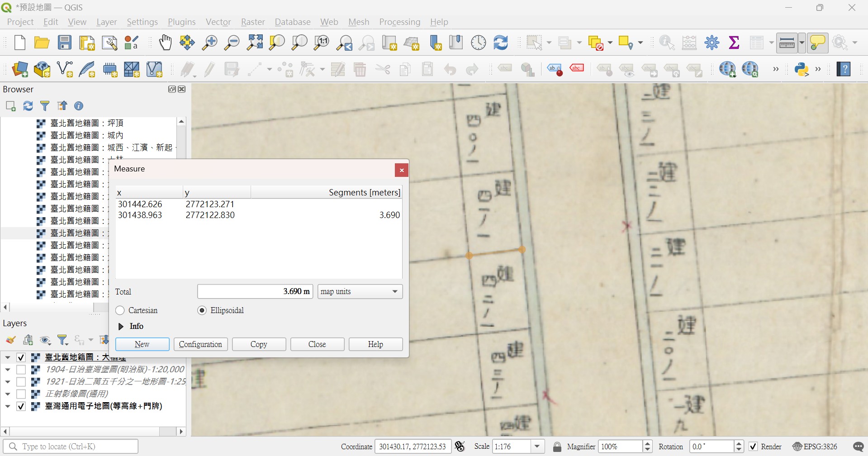Screen dimensions: 868x456
Task: Click the Zoom Last icon
Action: (344, 43)
